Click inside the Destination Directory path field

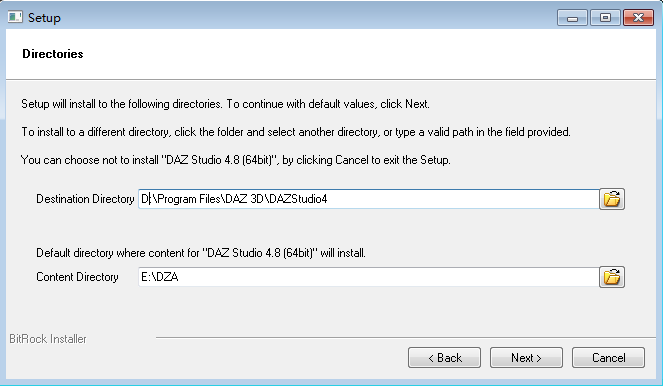tap(368, 199)
